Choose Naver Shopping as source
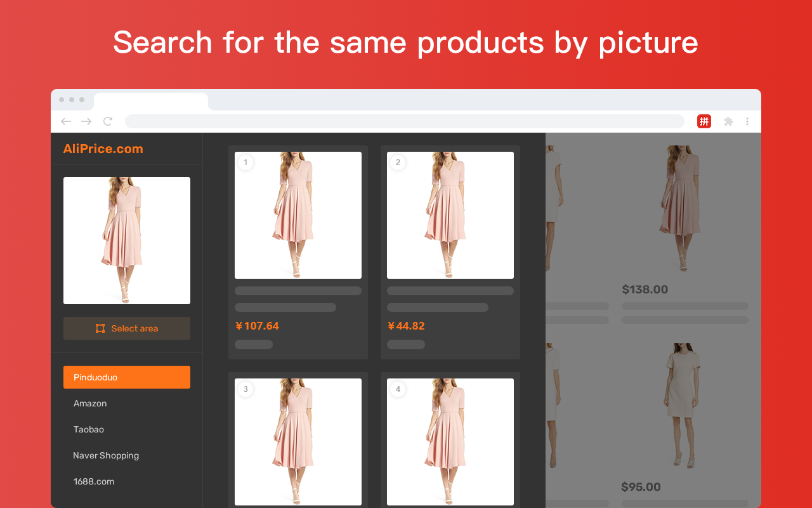 [x=106, y=455]
